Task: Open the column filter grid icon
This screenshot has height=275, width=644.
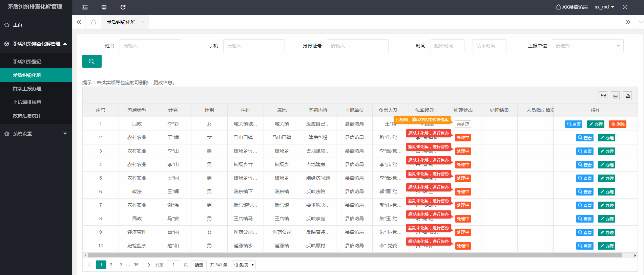Action: 603,96
